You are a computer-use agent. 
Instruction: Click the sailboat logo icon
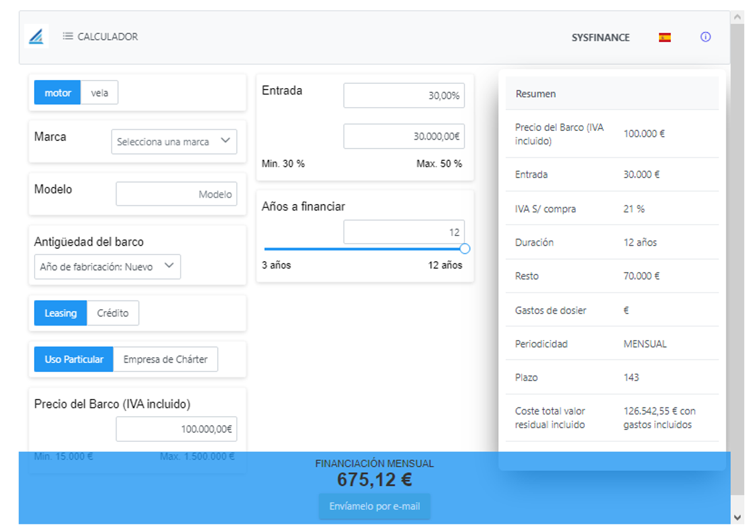[36, 37]
